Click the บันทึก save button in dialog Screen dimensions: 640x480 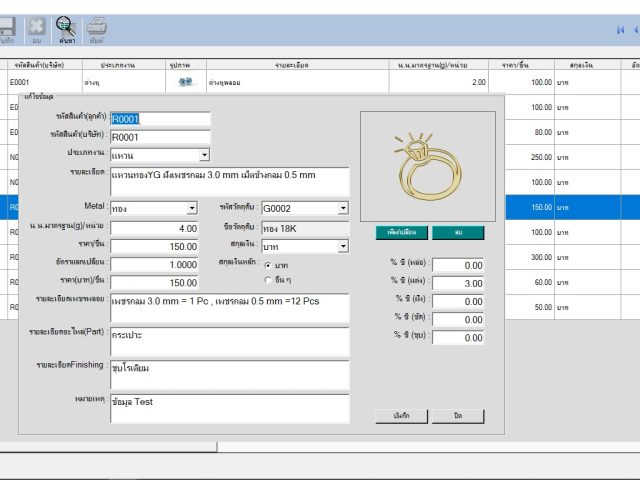(x=402, y=415)
